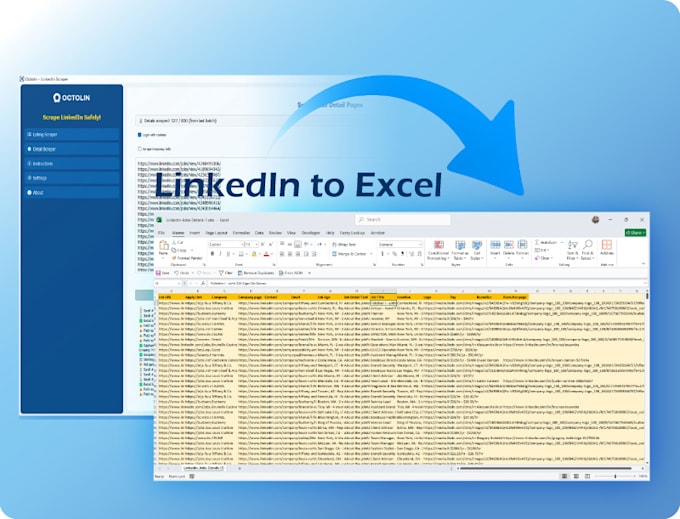Image resolution: width=680 pixels, height=519 pixels.
Task: Click Merge & Center in Excel ribbon
Action: point(350,254)
